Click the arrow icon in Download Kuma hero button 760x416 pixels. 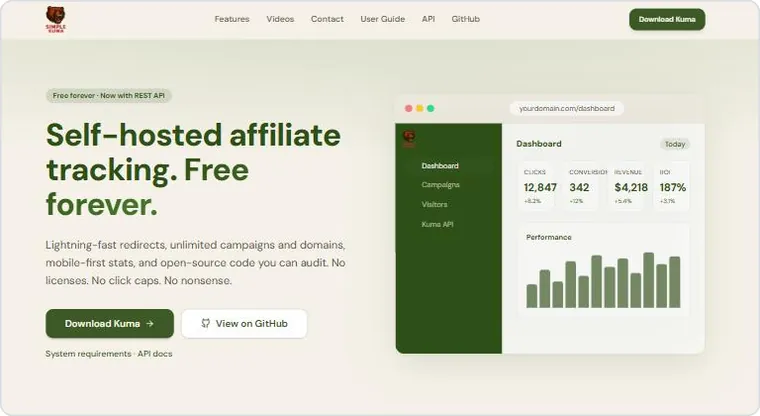(150, 323)
